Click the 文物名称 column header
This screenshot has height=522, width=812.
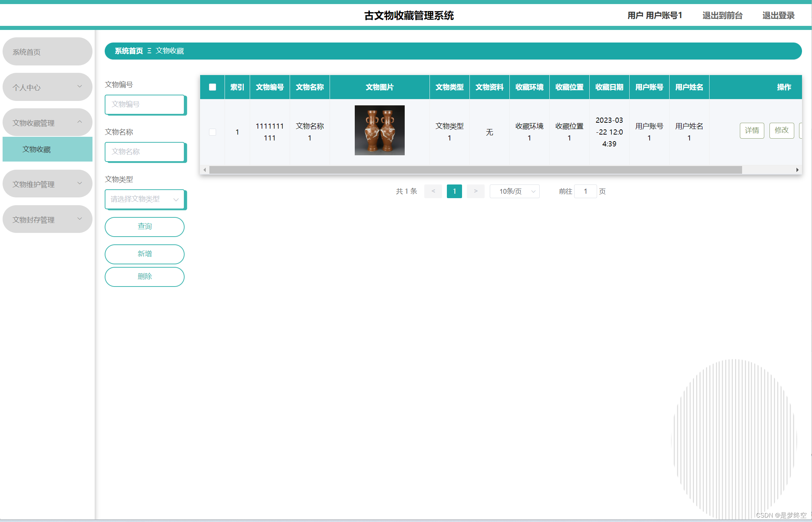click(310, 87)
